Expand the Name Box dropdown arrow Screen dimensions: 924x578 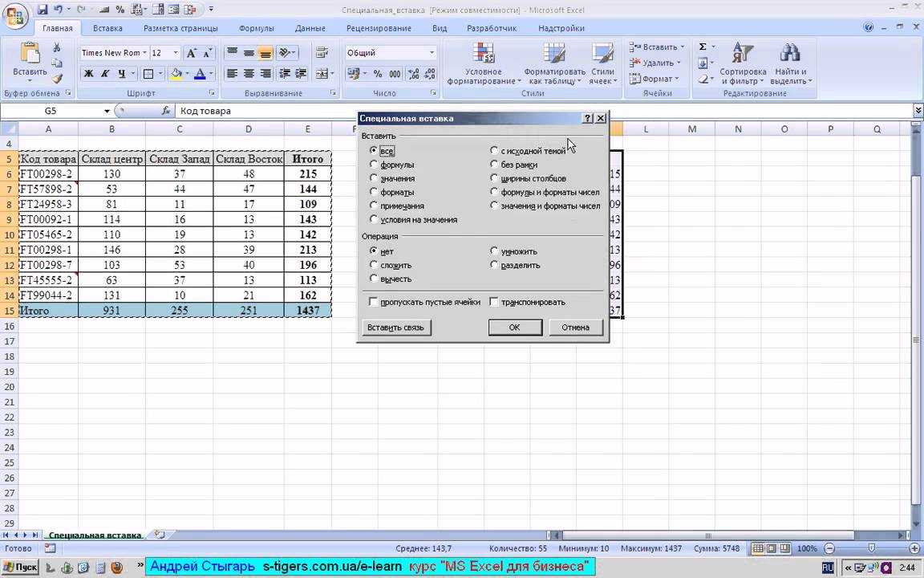[107, 111]
